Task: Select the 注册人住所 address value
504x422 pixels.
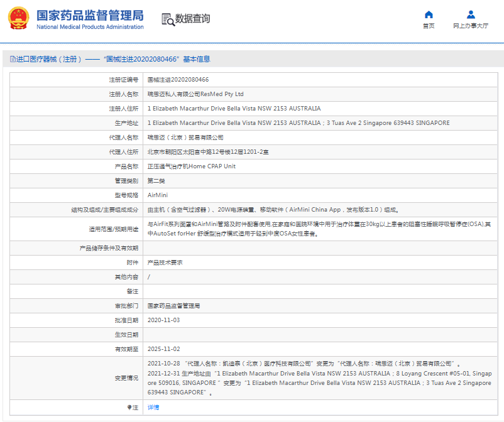Action: [x=234, y=109]
